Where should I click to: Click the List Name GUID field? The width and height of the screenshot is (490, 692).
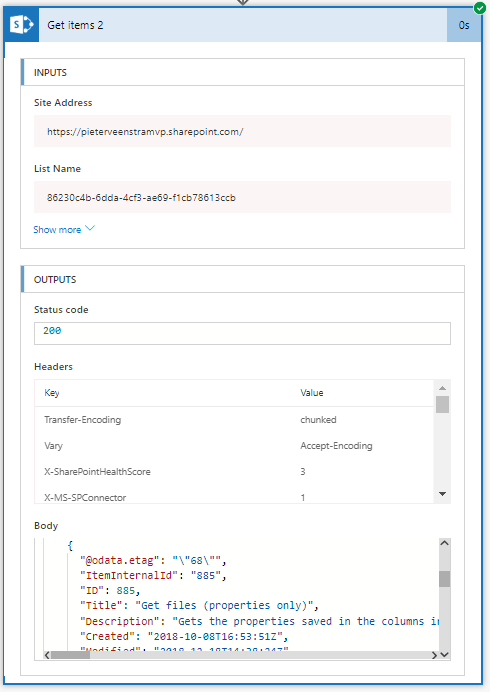(x=242, y=197)
